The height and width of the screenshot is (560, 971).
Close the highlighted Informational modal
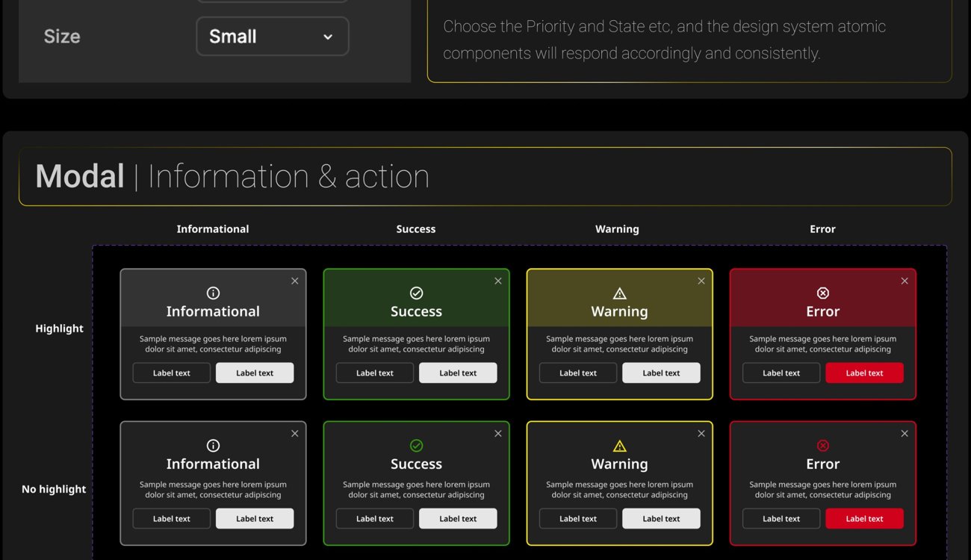pos(294,281)
